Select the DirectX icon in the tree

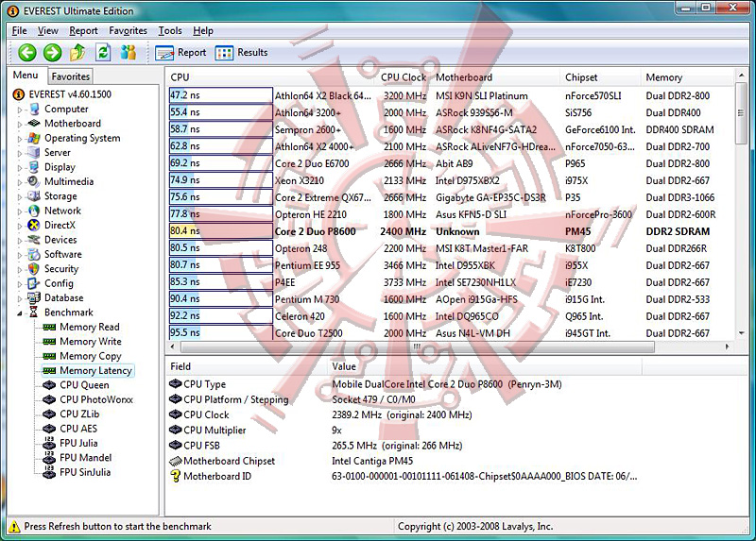coord(34,225)
